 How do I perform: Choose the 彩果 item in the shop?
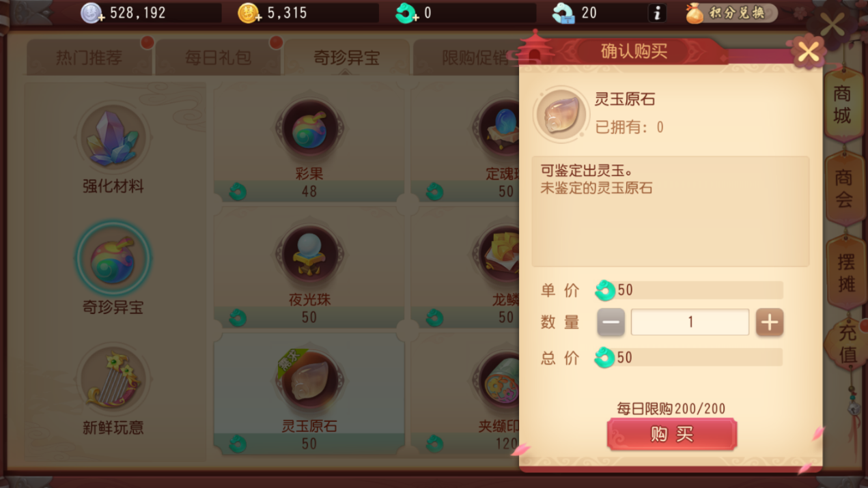coord(309,128)
